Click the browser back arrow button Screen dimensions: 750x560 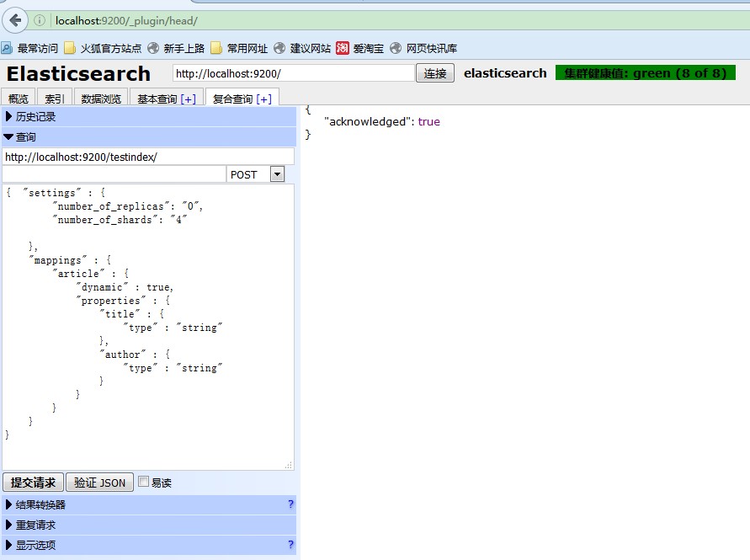pos(15,20)
